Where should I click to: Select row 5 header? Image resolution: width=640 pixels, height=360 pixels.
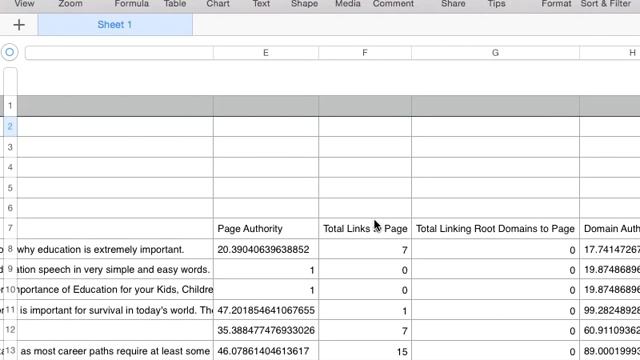[x=10, y=188]
